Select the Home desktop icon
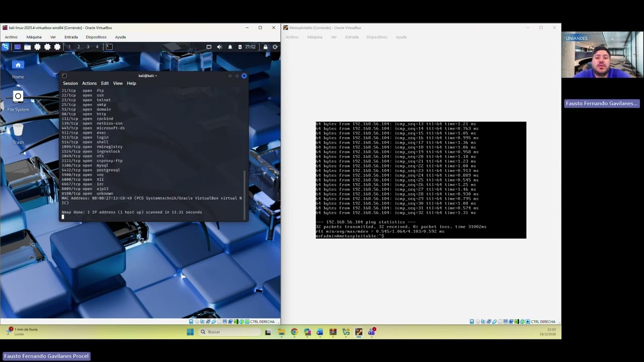The height and width of the screenshot is (362, 644). point(18,70)
